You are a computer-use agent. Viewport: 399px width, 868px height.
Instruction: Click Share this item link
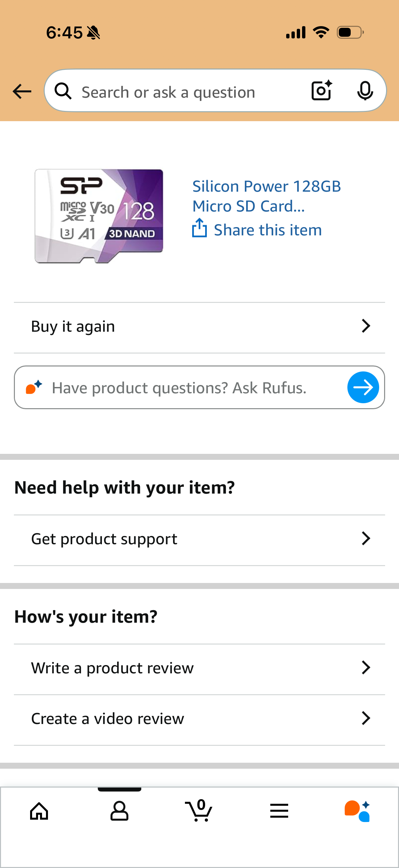[268, 230]
